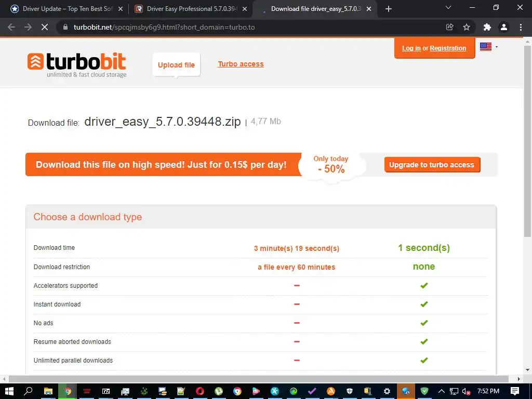Click the Upload file button
This screenshot has height=399, width=532.
177,65
